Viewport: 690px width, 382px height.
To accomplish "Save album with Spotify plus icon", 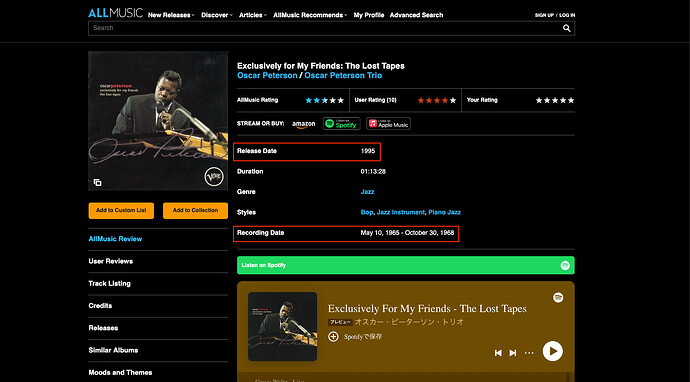I will tap(334, 337).
